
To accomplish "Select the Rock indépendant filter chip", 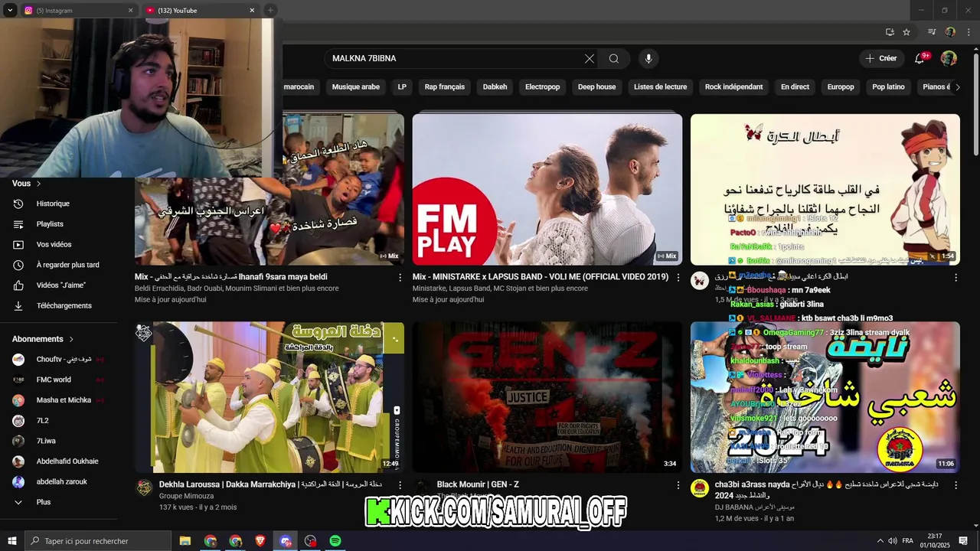I will [733, 87].
